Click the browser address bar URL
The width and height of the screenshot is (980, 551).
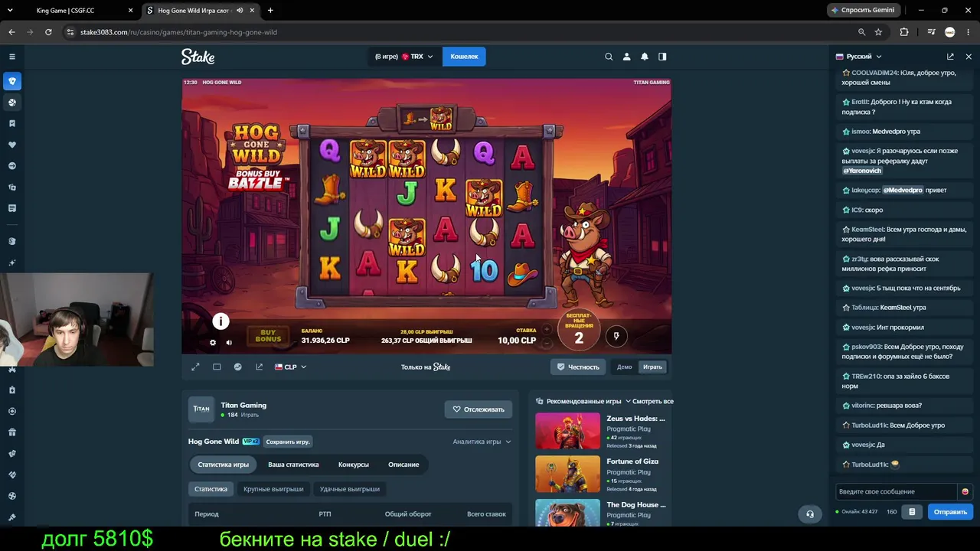click(x=178, y=32)
